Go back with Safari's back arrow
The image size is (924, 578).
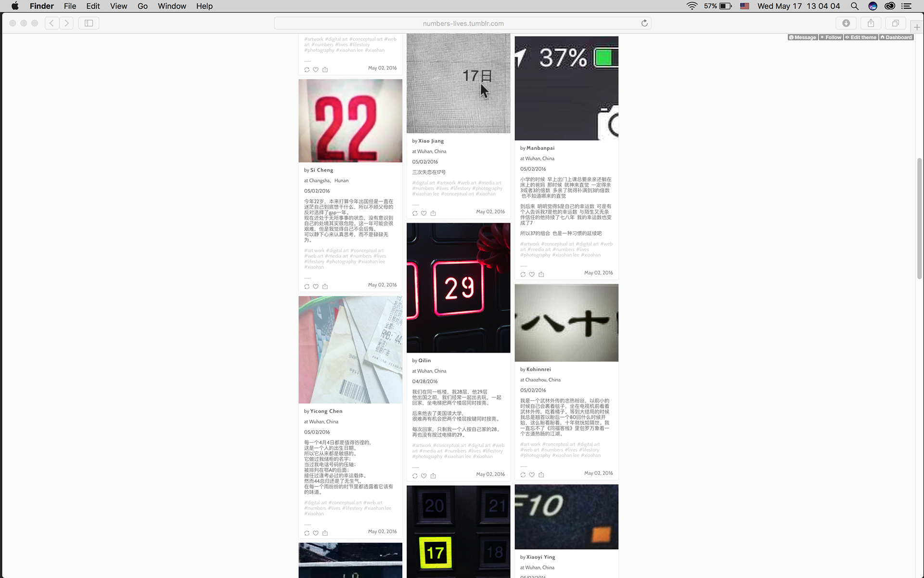[x=52, y=23]
